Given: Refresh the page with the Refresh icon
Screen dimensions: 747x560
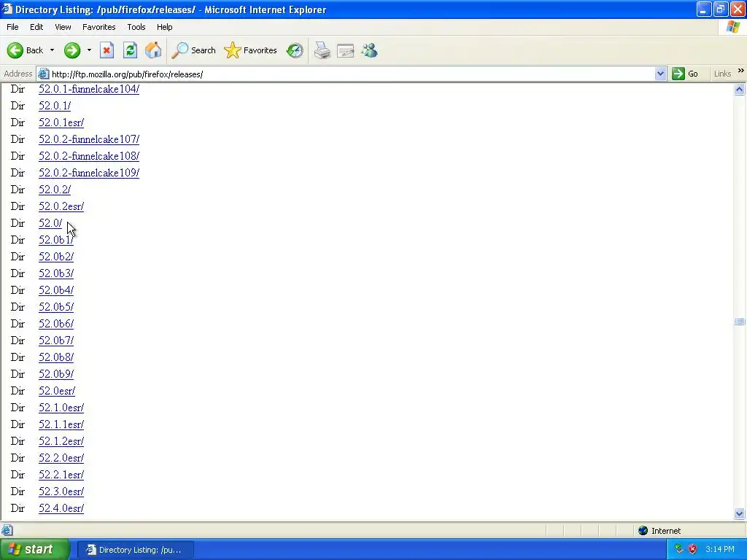Looking at the screenshot, I should (130, 50).
